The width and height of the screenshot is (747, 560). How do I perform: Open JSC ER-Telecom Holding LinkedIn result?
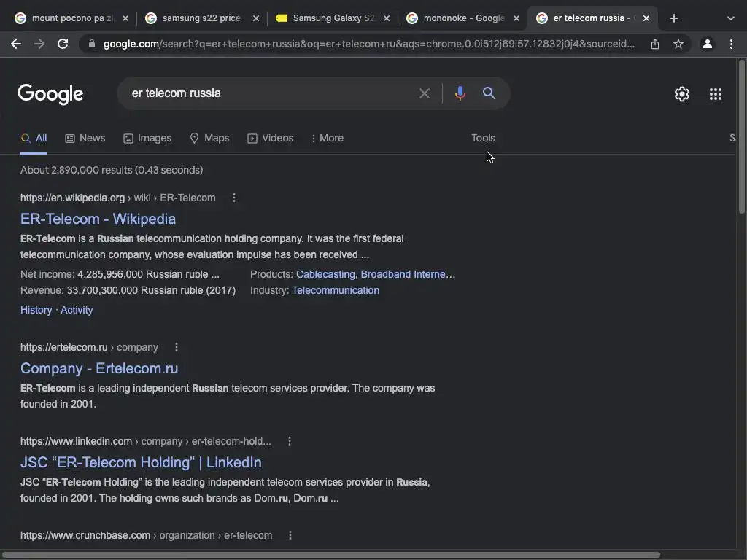(x=141, y=462)
